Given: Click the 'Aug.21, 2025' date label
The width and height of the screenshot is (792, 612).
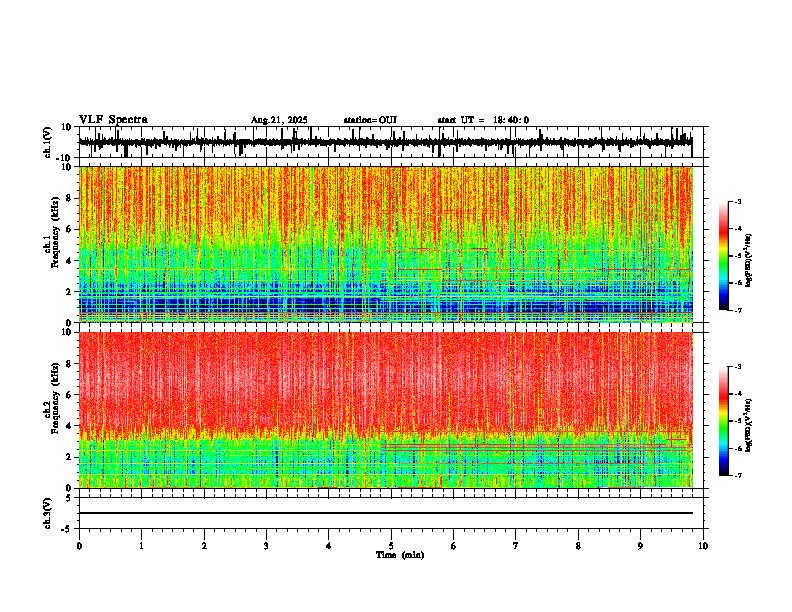Looking at the screenshot, I should click(x=279, y=120).
